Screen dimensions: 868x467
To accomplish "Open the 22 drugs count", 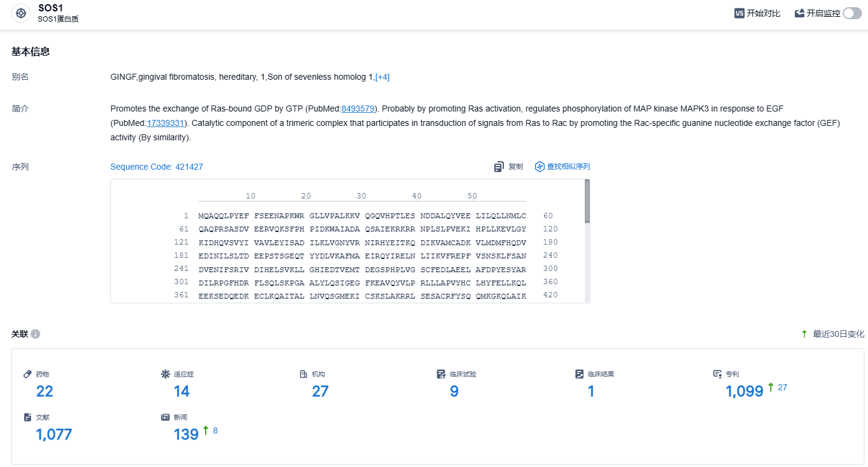I will tap(44, 391).
